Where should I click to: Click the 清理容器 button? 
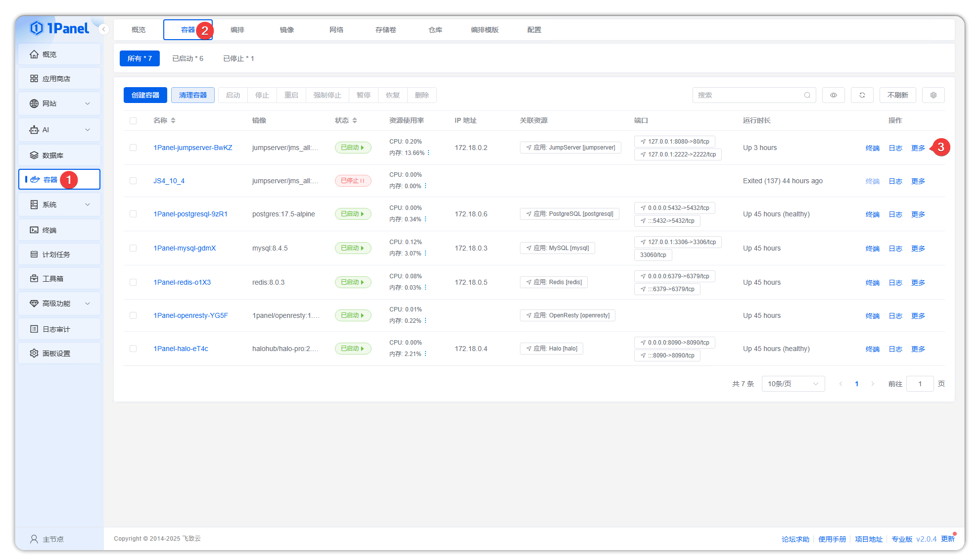(x=193, y=95)
